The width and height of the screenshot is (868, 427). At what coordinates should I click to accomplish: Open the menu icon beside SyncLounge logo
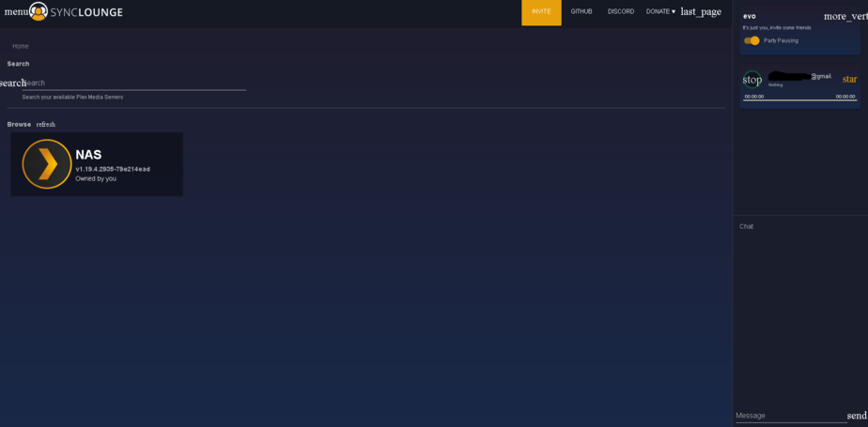click(x=15, y=12)
